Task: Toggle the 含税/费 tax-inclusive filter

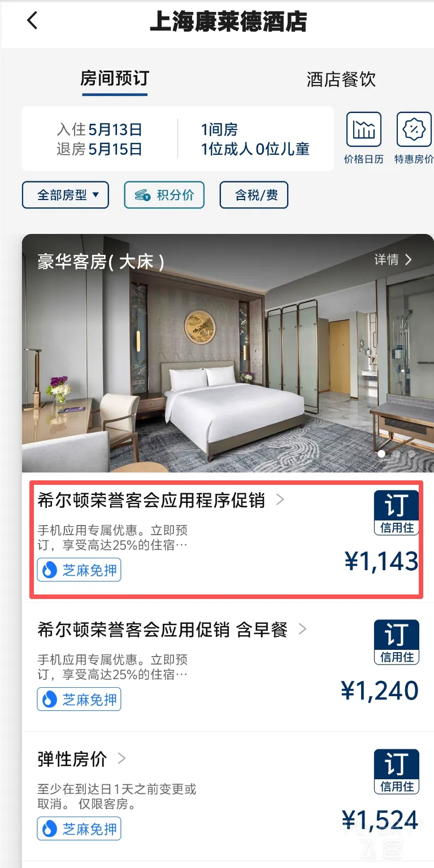Action: [254, 195]
